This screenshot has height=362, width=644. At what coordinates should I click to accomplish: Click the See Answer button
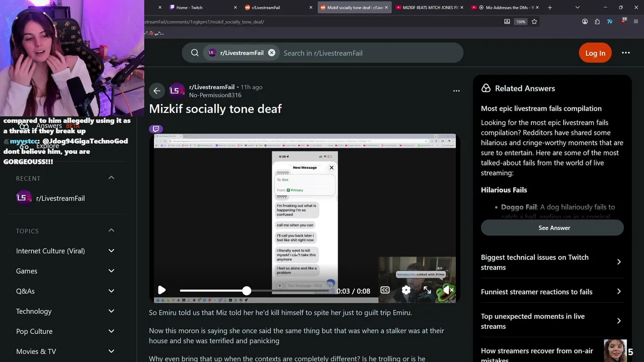tap(552, 228)
